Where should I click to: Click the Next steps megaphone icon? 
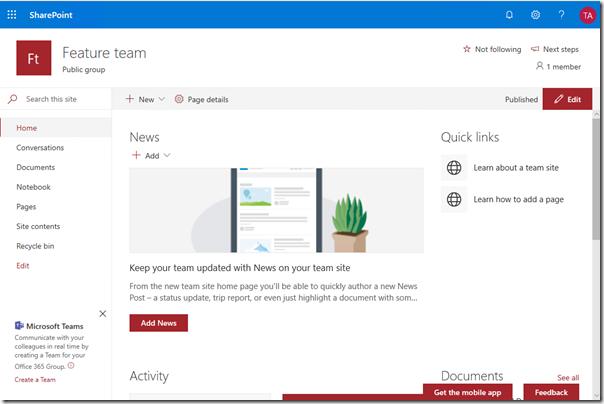point(535,49)
